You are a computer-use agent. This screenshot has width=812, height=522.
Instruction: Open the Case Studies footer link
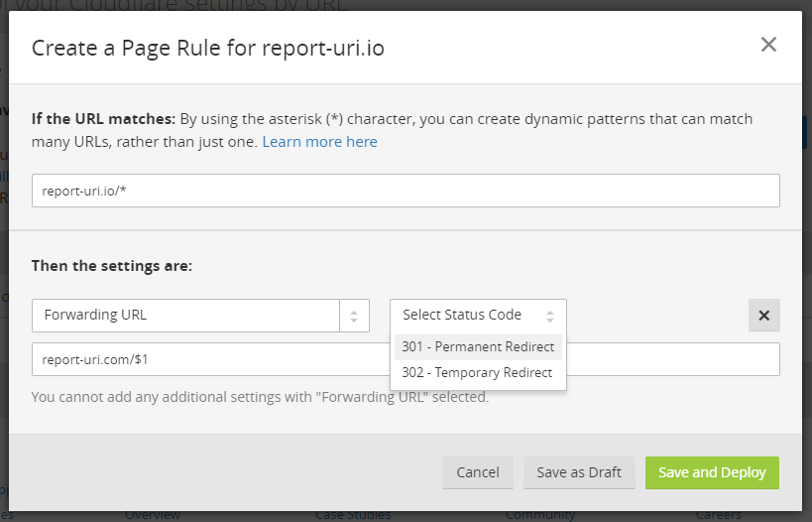pos(353,515)
